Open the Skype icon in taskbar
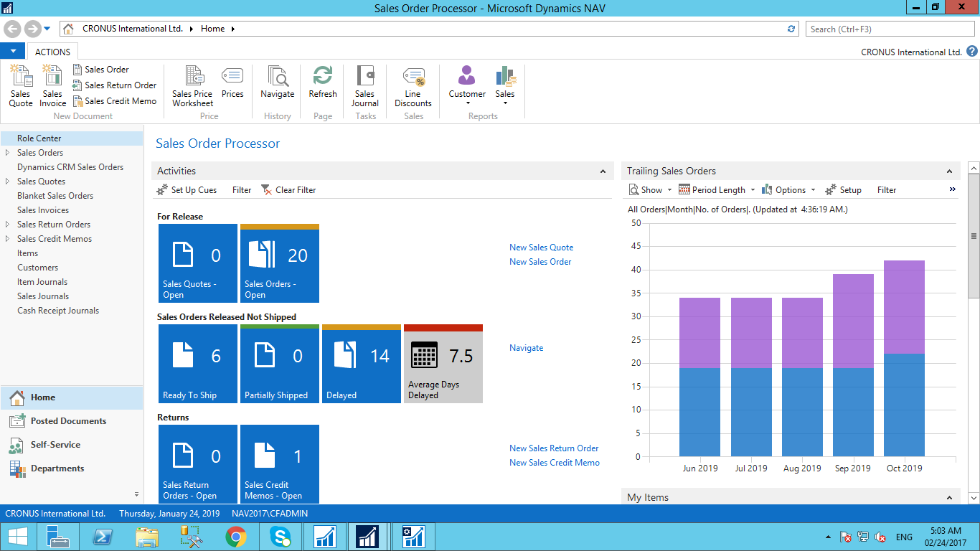The height and width of the screenshot is (551, 980). 280,537
